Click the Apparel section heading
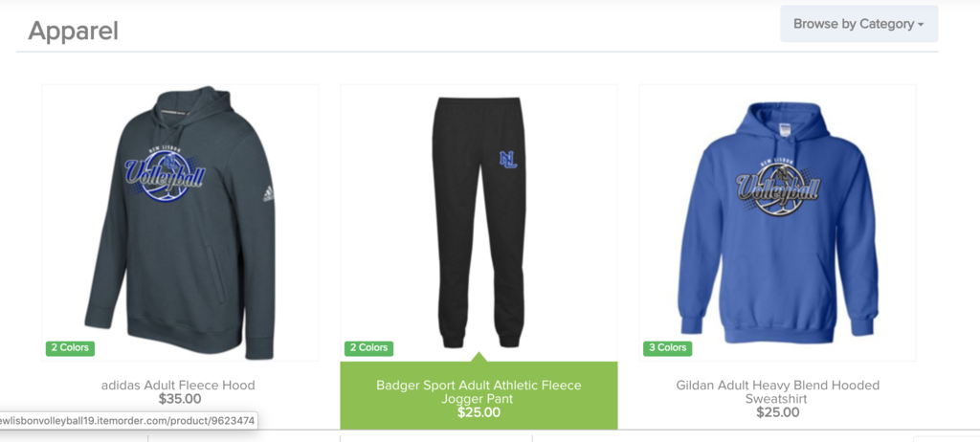The image size is (980, 442). pos(73,31)
